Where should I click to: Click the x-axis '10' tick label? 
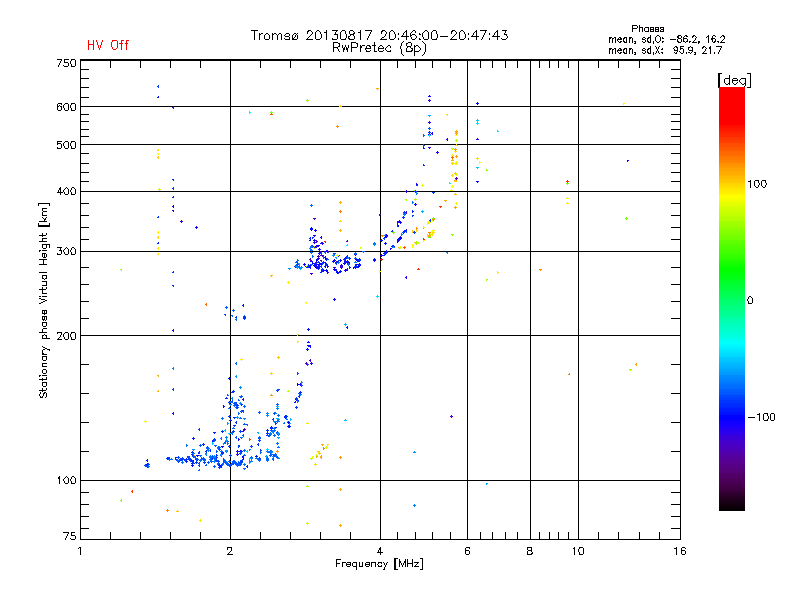[578, 551]
